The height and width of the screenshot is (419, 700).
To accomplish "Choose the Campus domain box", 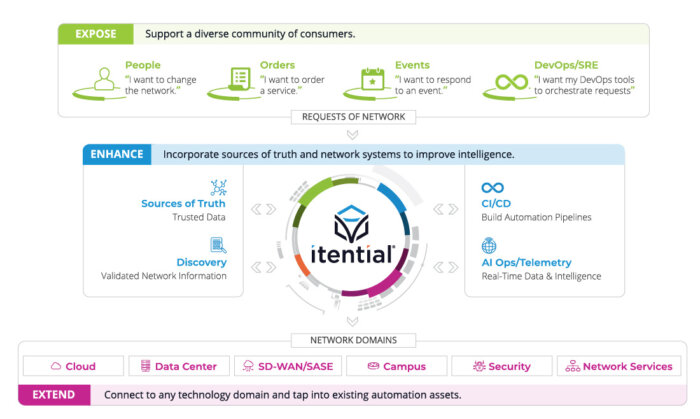I will point(397,366).
